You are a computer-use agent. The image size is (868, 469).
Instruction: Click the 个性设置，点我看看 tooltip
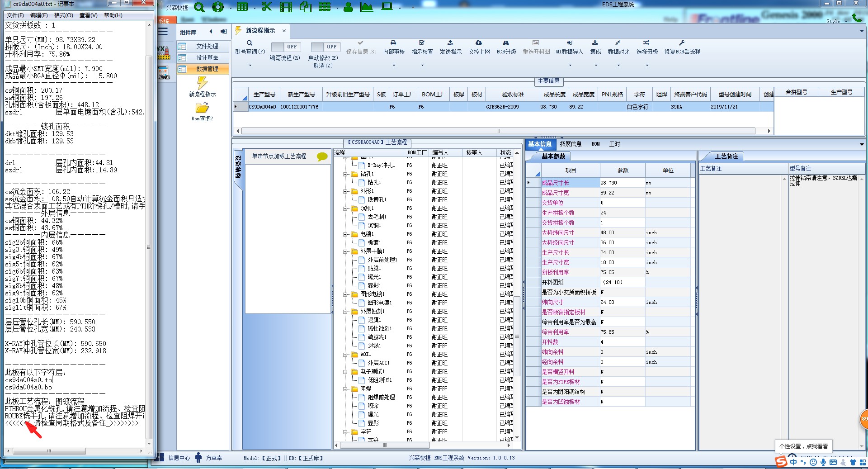[x=803, y=446]
